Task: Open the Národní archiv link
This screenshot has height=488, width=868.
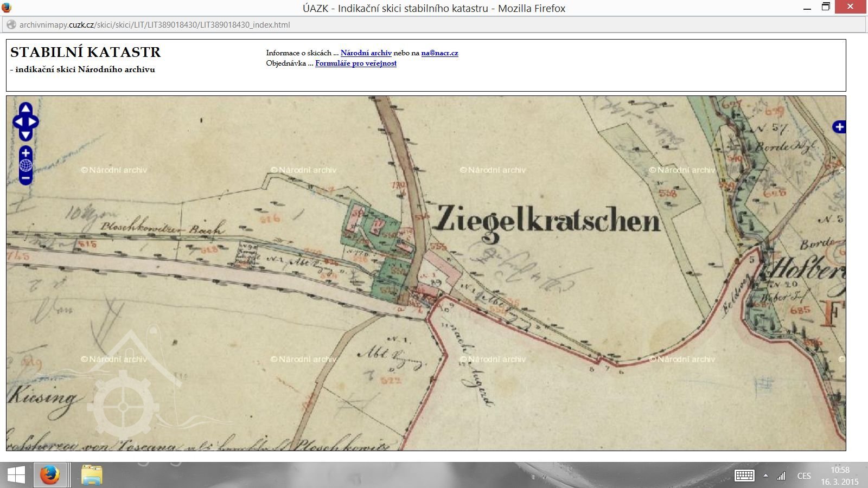Action: pos(366,53)
